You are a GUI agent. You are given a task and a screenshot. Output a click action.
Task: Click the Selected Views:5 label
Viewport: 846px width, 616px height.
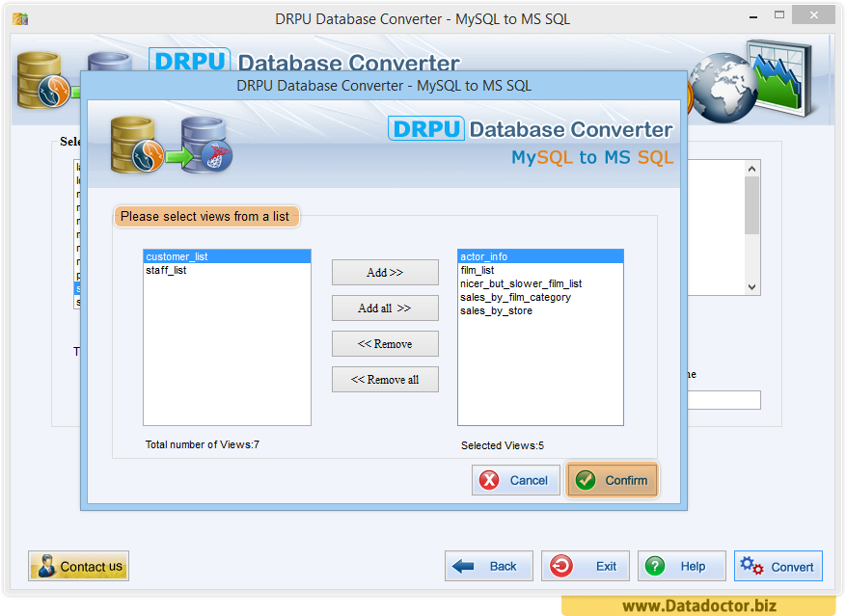(503, 445)
